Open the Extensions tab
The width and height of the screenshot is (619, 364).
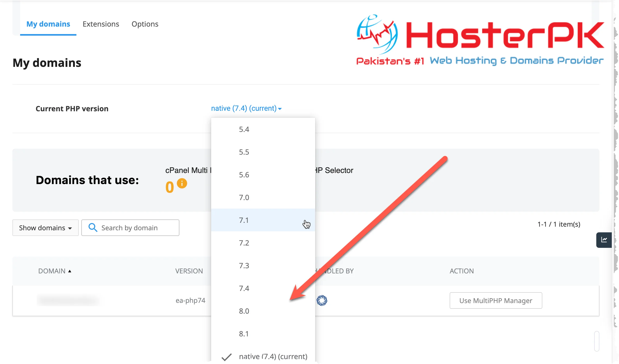[100, 24]
